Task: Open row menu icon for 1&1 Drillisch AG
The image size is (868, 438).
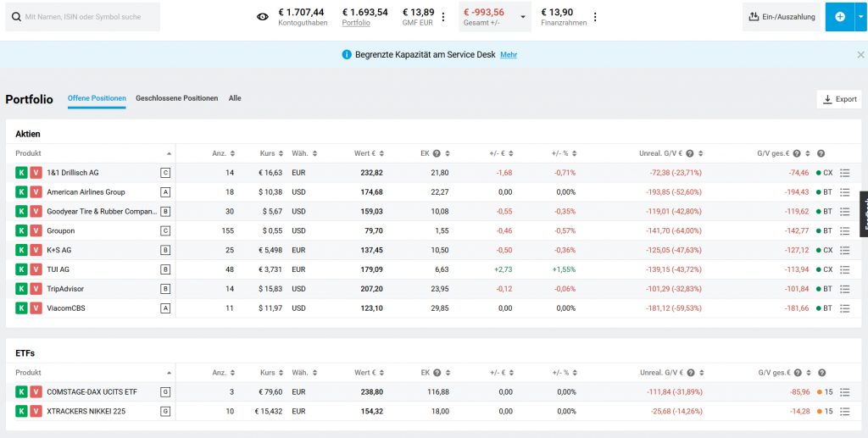Action: tap(844, 173)
